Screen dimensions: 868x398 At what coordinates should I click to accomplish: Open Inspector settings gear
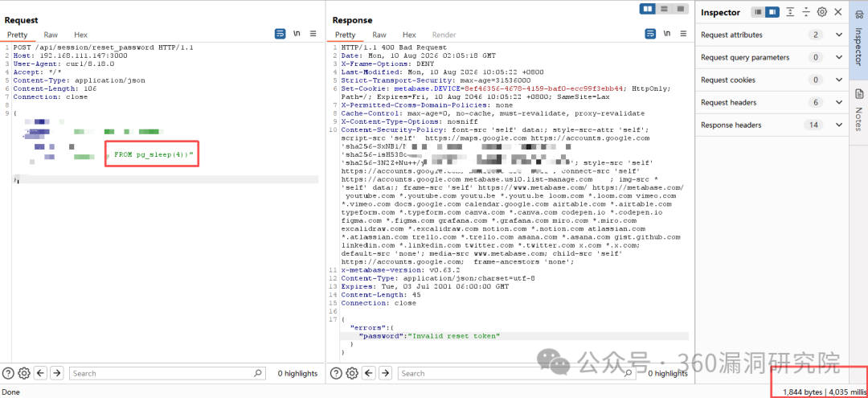822,11
